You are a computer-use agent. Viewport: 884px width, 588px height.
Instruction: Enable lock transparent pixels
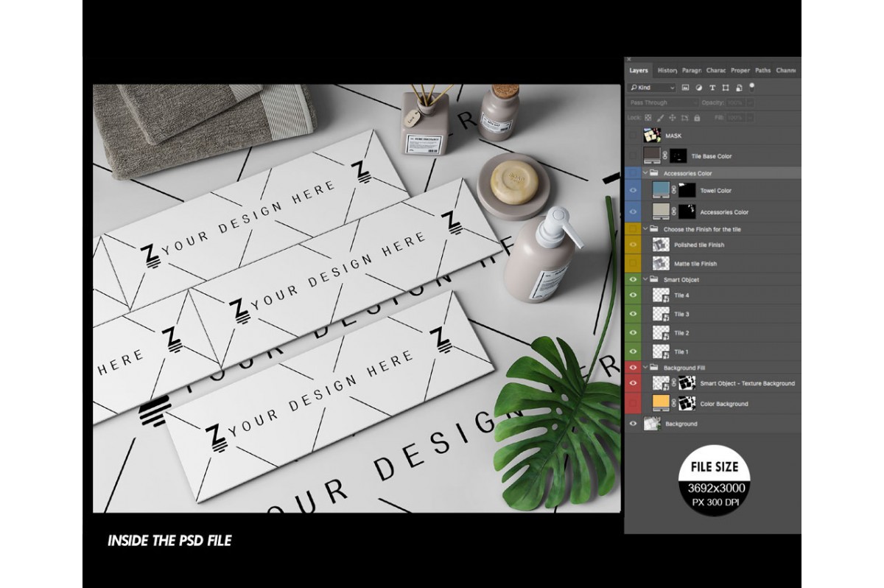point(648,118)
